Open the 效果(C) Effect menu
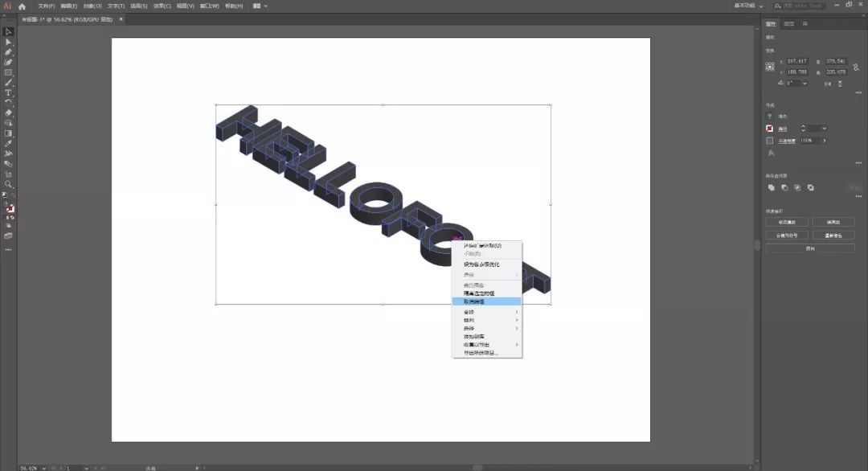The height and width of the screenshot is (471, 868). pyautogui.click(x=162, y=6)
